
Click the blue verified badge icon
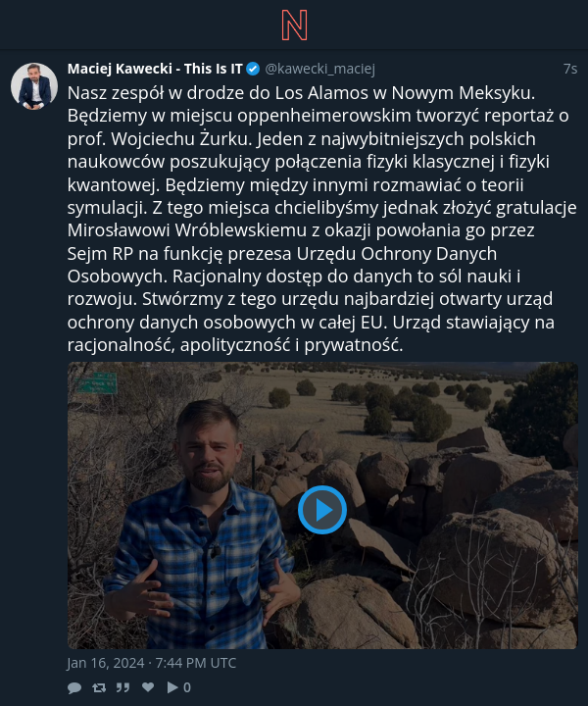click(x=253, y=69)
